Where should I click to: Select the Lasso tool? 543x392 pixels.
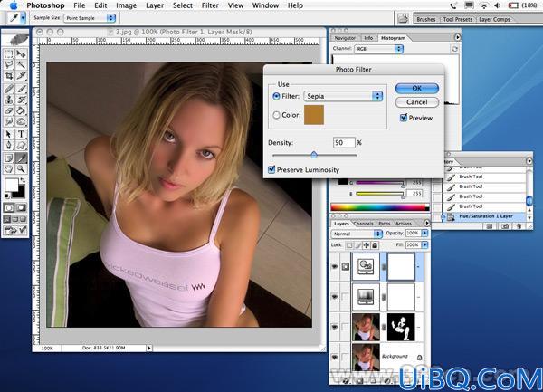(9, 64)
